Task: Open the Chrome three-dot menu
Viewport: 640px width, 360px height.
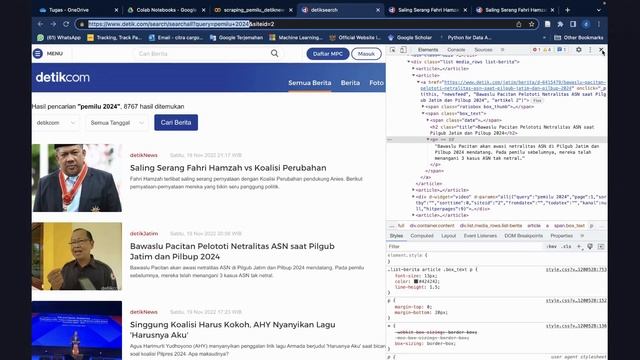Action: 599,24
